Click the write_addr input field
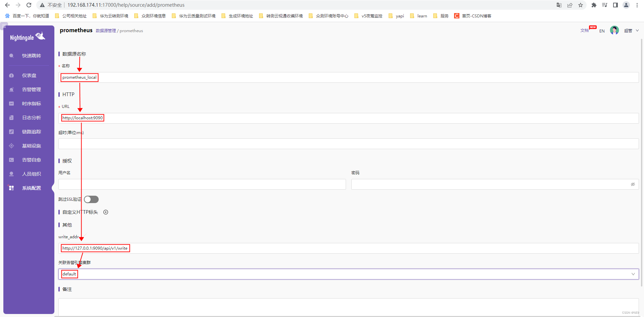This screenshot has width=644, height=317. click(348, 248)
